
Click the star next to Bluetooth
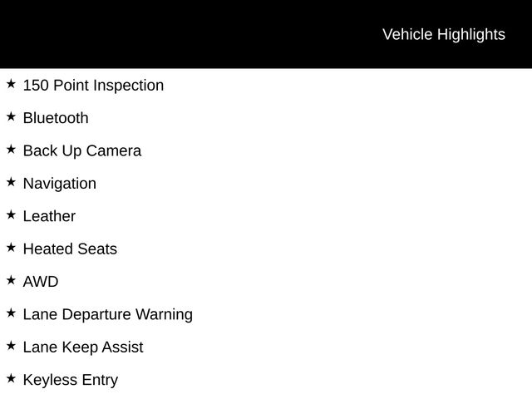[x=11, y=116]
